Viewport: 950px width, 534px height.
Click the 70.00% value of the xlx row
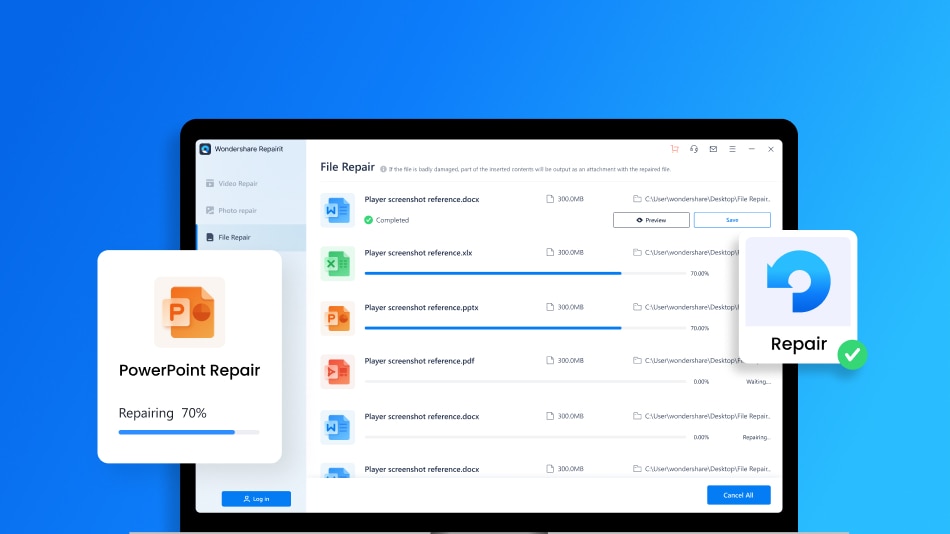(x=700, y=274)
